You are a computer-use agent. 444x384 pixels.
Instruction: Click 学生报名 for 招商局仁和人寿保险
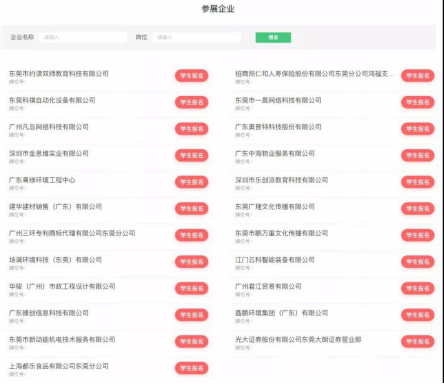(x=418, y=76)
